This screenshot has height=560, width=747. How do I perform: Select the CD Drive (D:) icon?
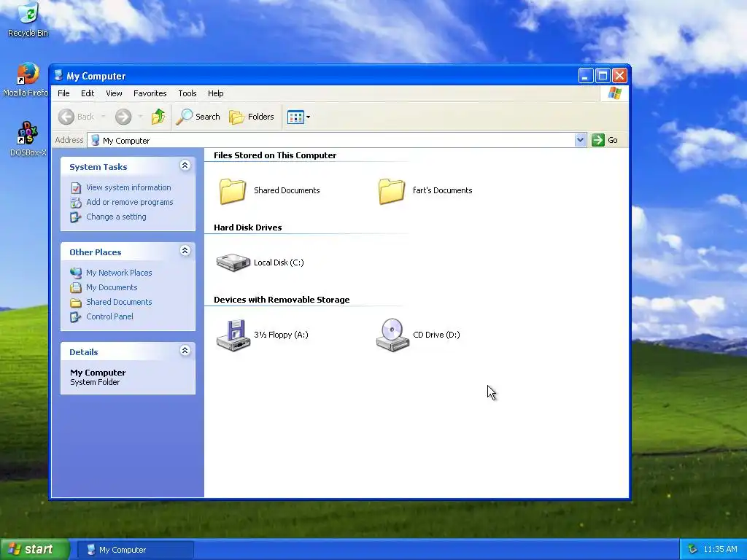pos(392,335)
